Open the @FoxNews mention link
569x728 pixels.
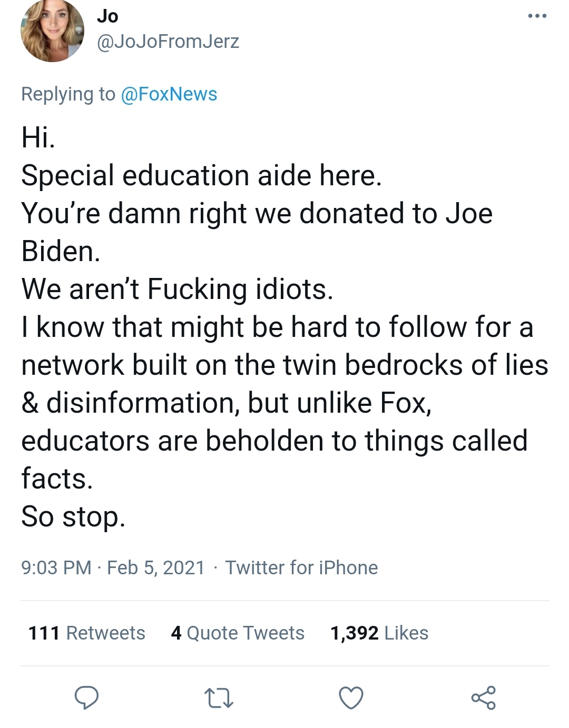(169, 94)
